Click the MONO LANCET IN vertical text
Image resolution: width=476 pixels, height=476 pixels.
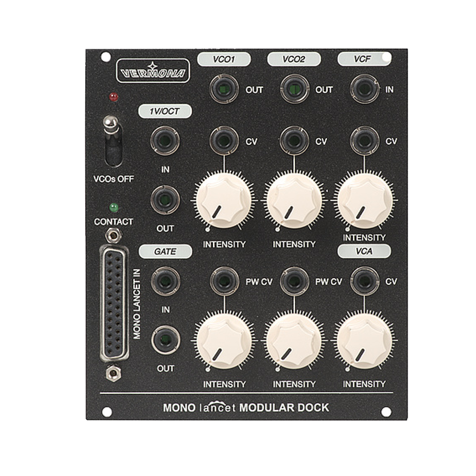click(137, 304)
